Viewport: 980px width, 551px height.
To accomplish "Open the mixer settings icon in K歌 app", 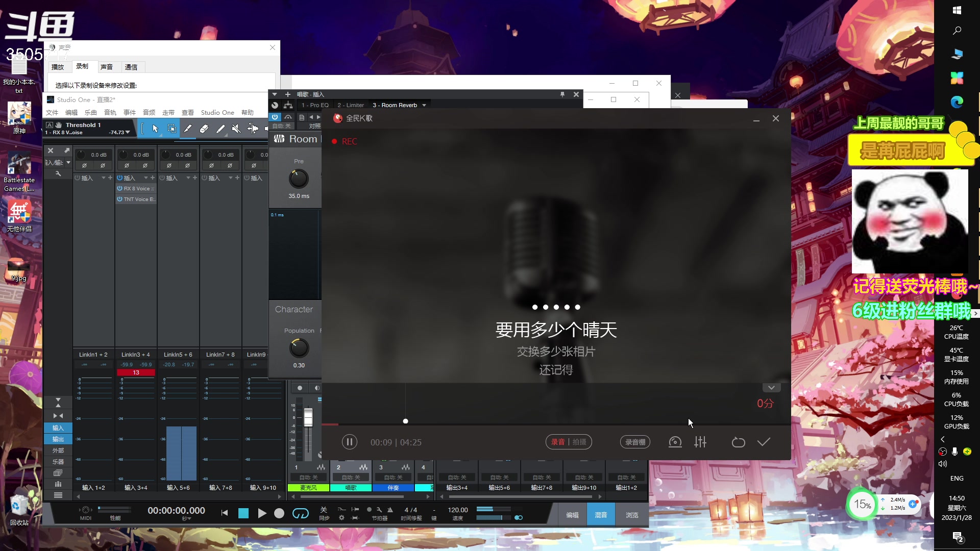I will click(x=700, y=442).
